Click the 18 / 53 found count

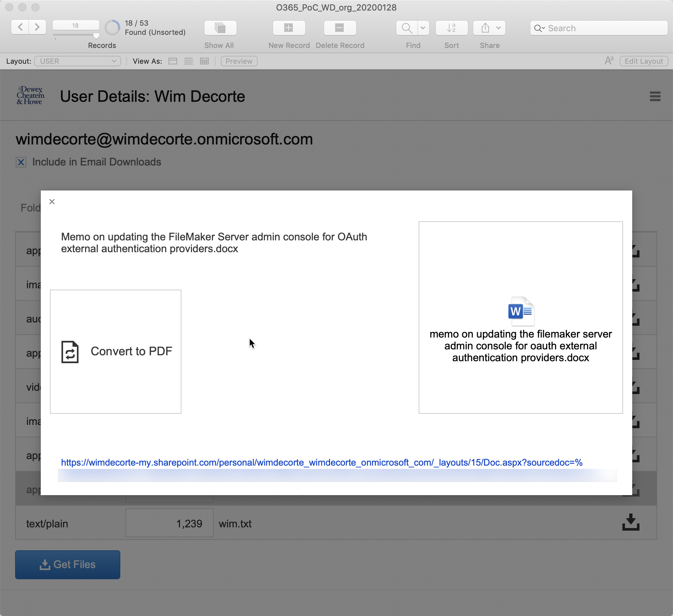pos(136,23)
